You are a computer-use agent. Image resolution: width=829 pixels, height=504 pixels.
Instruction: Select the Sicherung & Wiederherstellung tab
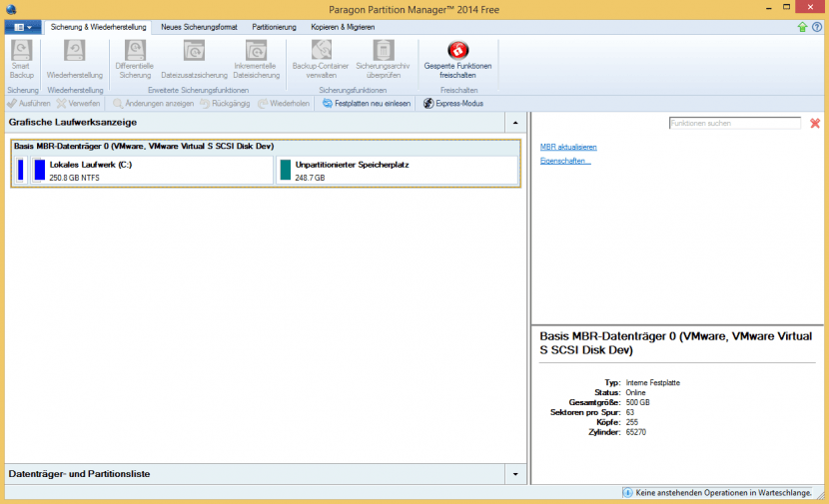(98, 27)
